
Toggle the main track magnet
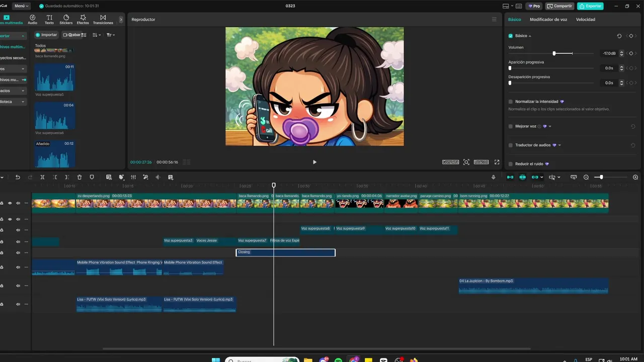[510, 177]
